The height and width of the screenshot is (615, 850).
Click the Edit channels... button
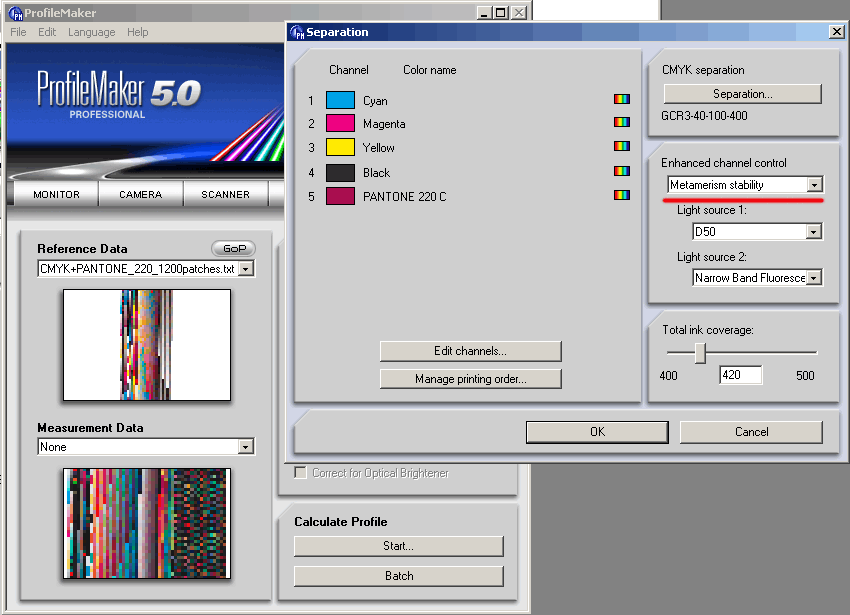pyautogui.click(x=471, y=351)
